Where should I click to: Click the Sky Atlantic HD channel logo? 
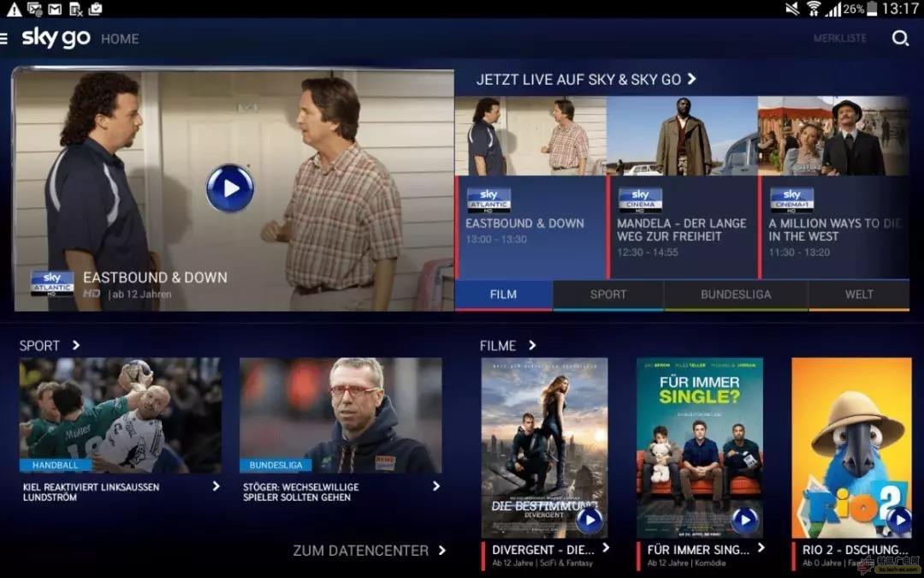pyautogui.click(x=489, y=197)
